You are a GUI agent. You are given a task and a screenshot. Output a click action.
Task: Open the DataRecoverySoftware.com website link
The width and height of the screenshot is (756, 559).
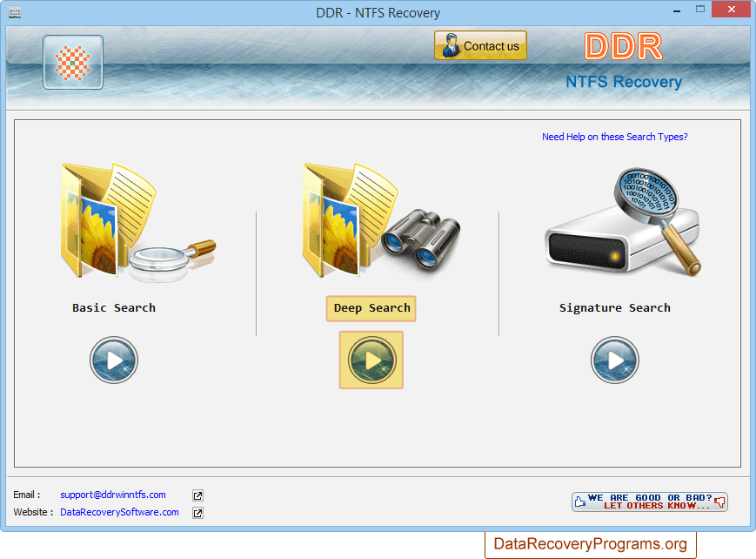pyautogui.click(x=119, y=512)
